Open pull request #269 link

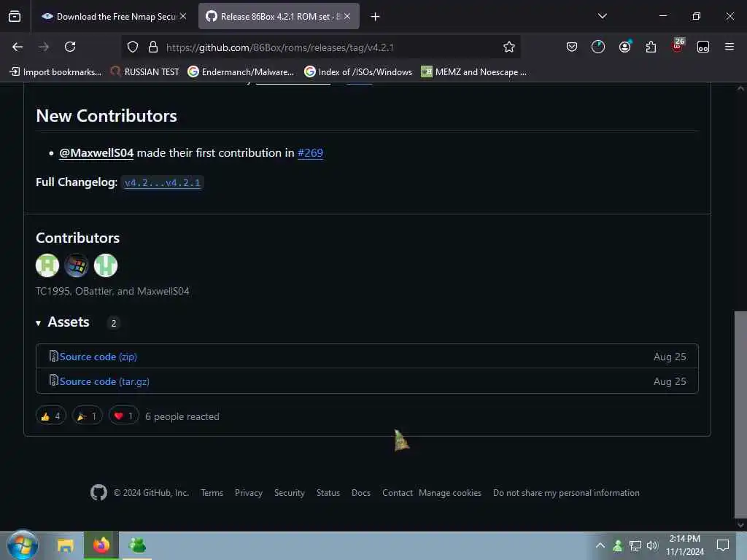(310, 153)
